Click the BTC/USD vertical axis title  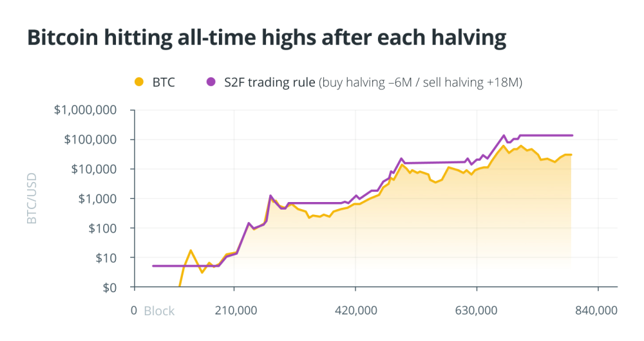[32, 198]
